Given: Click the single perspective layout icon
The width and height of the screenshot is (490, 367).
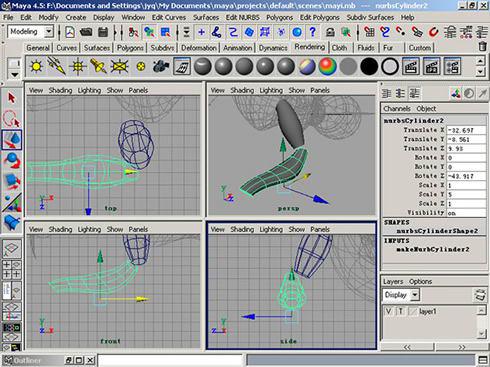Looking at the screenshot, I should click(12, 248).
